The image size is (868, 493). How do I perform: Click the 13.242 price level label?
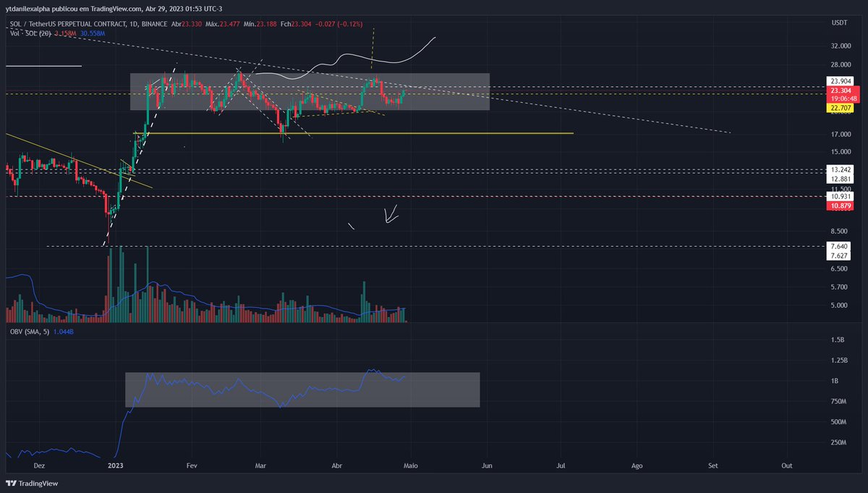(839, 170)
